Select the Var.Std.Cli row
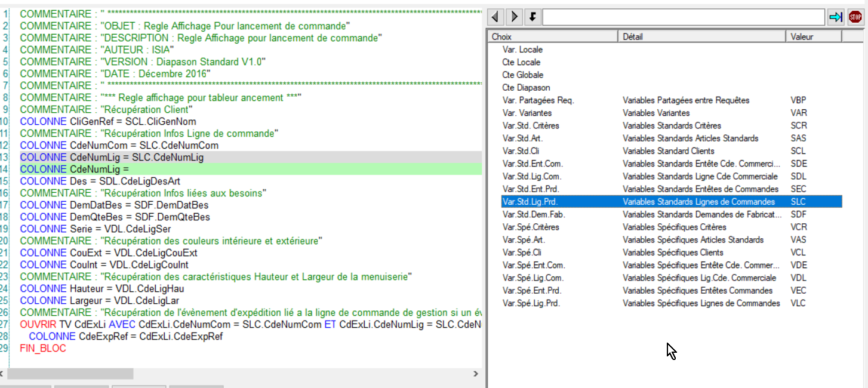Image resolution: width=868 pixels, height=388 pixels. click(521, 151)
